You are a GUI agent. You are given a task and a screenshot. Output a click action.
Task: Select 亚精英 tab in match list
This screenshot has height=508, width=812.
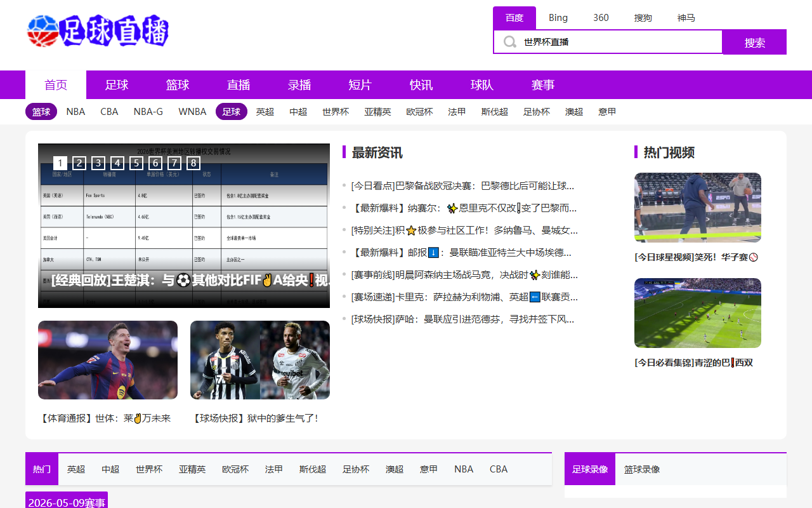192,469
